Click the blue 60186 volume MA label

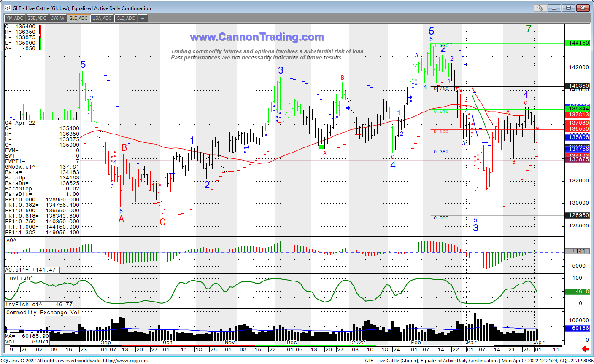pos(580,328)
